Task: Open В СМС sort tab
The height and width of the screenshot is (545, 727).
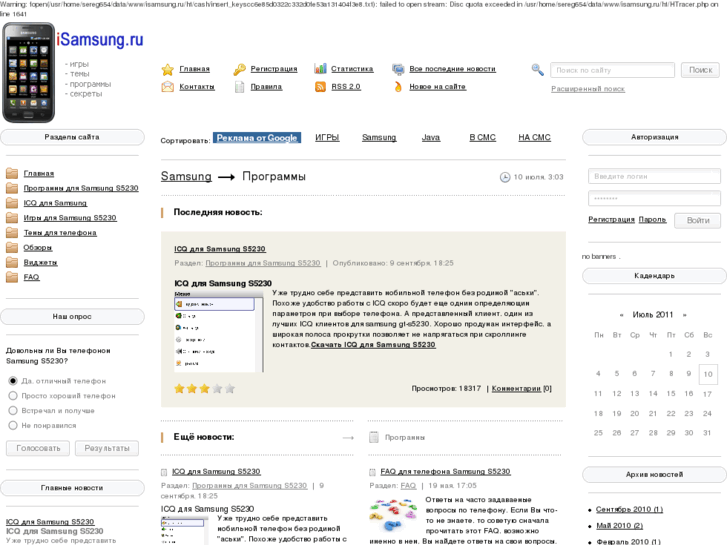Action: (483, 138)
